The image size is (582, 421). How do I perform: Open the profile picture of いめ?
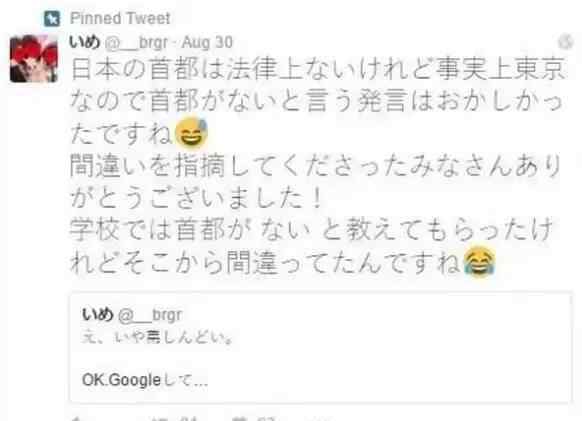click(x=34, y=59)
